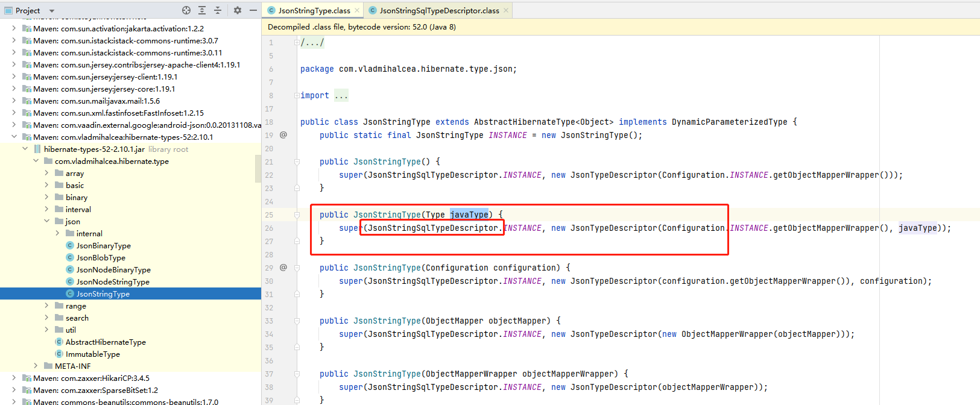This screenshot has height=405, width=980.
Task: Select the JsonStringType class in tree
Action: point(103,294)
